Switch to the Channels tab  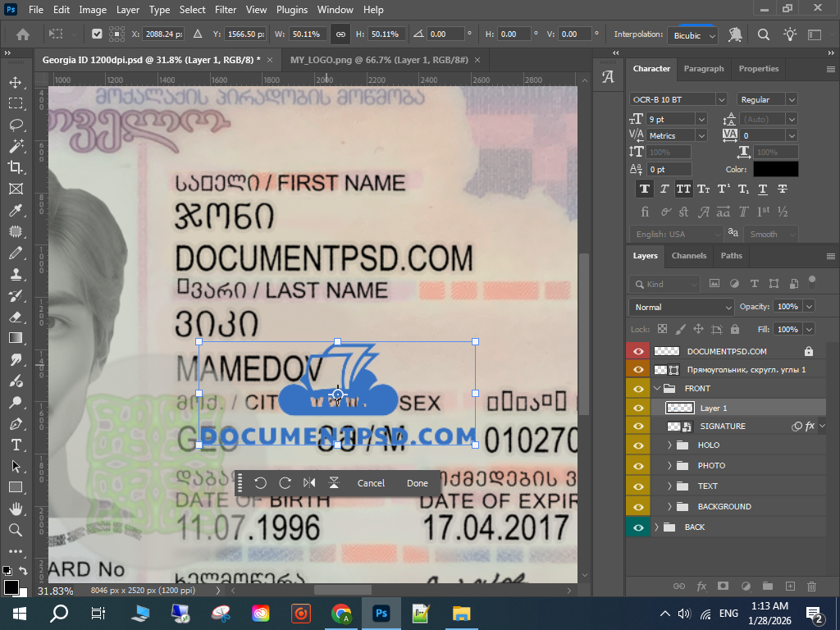pos(689,256)
